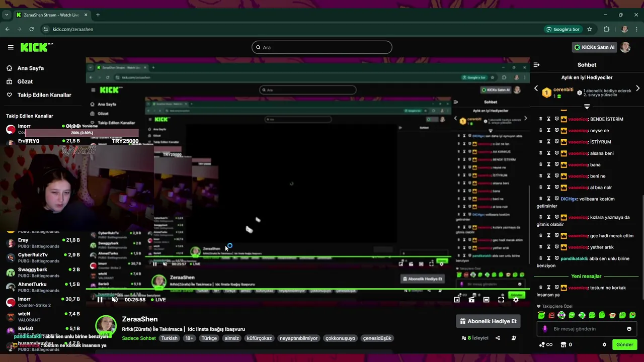
Task: Open CyberRulzTv channel in sidebar
Action: pyautogui.click(x=43, y=257)
